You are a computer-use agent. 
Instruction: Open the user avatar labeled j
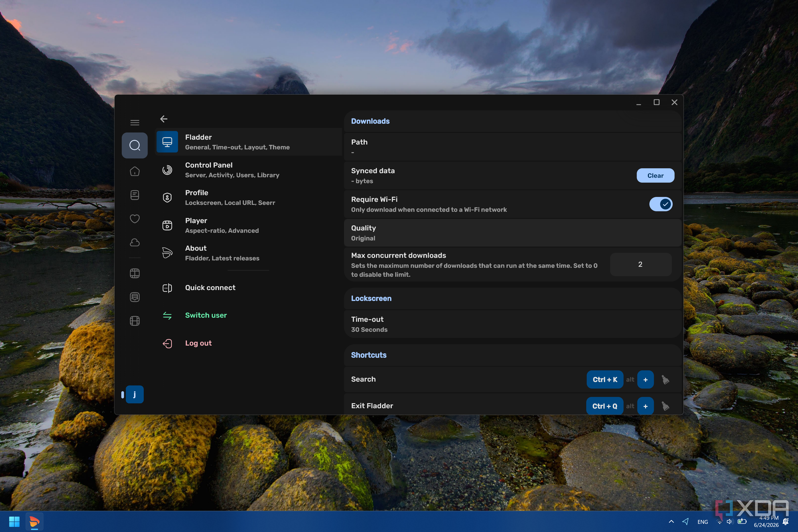click(x=135, y=394)
